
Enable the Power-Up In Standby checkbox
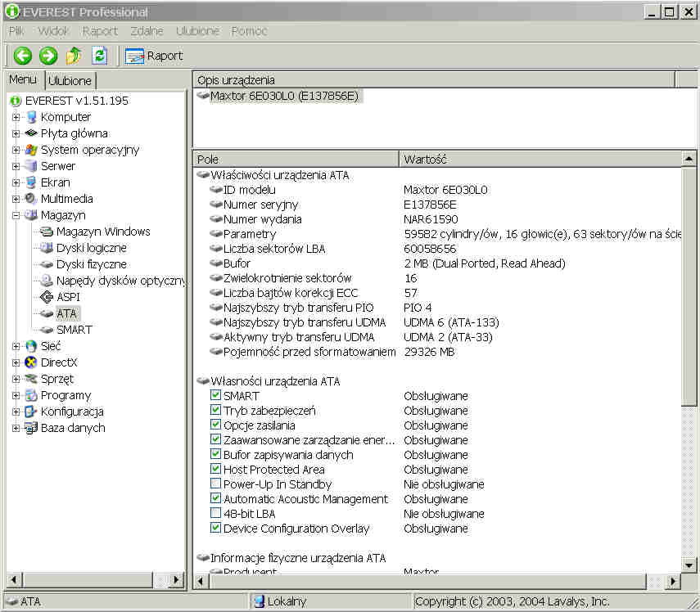pyautogui.click(x=215, y=483)
